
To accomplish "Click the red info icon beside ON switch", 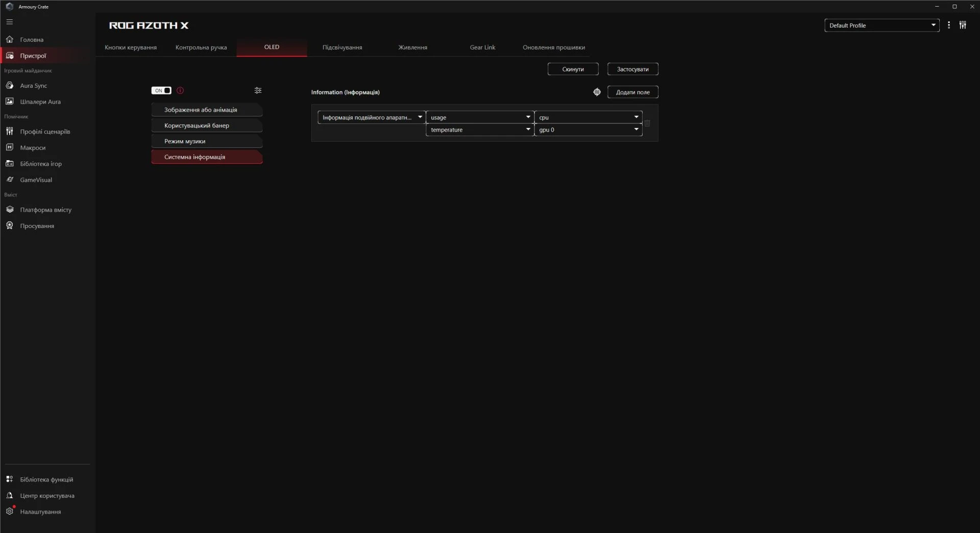I will pos(180,90).
